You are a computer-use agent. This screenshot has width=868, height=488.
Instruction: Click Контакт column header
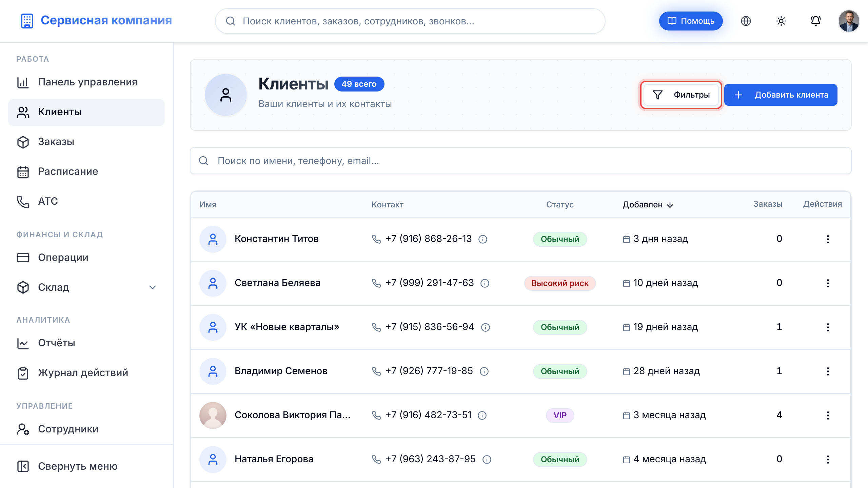click(388, 205)
